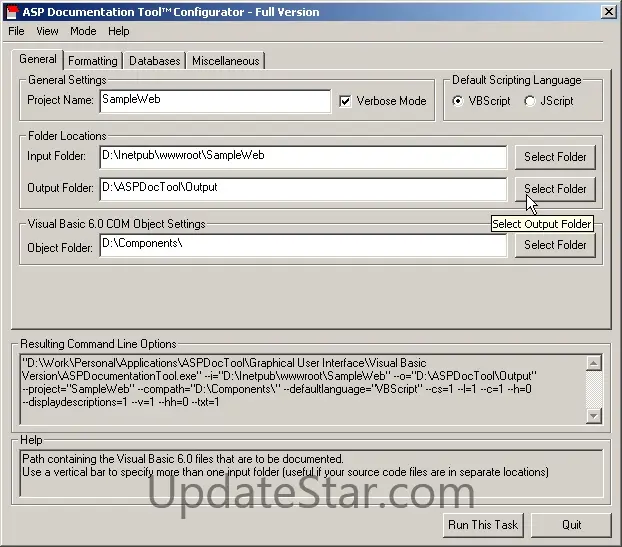Viewport: 622px width, 547px height.
Task: Click the Quit button
Action: 571,525
